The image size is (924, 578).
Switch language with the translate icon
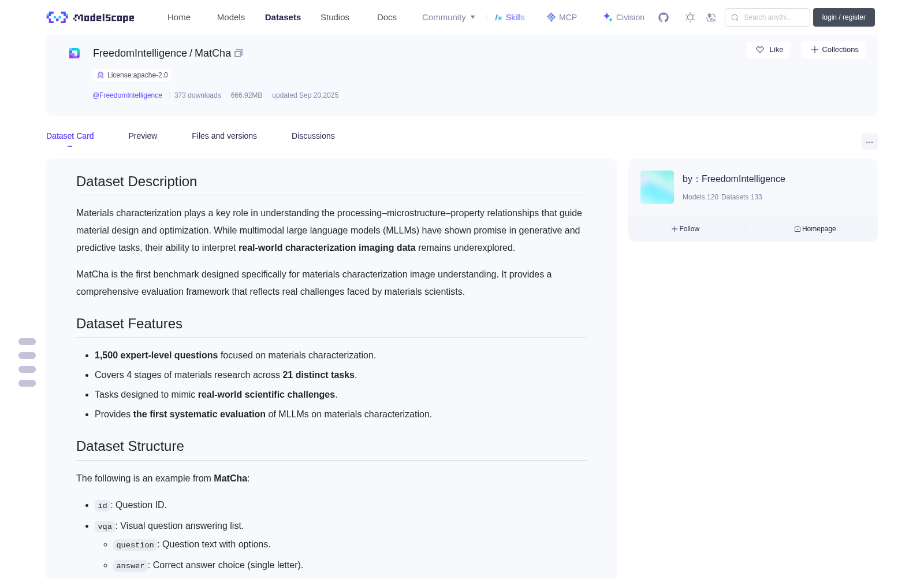tap(711, 17)
